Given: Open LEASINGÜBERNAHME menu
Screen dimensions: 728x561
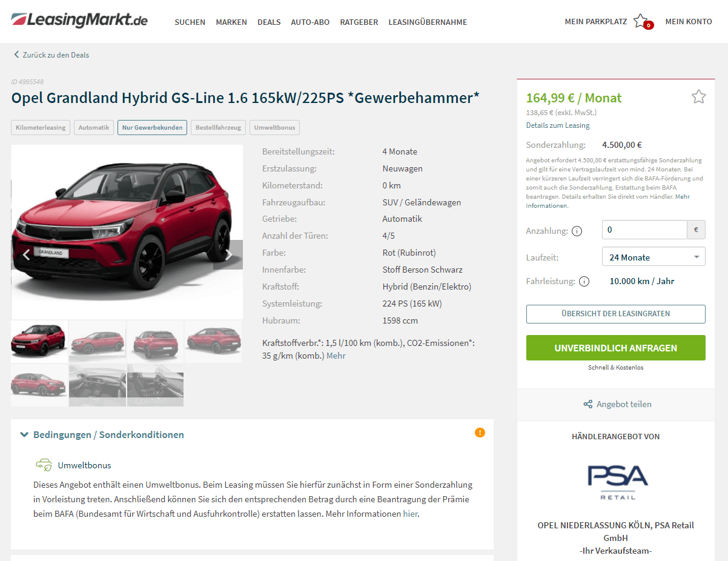Looking at the screenshot, I should [x=428, y=22].
